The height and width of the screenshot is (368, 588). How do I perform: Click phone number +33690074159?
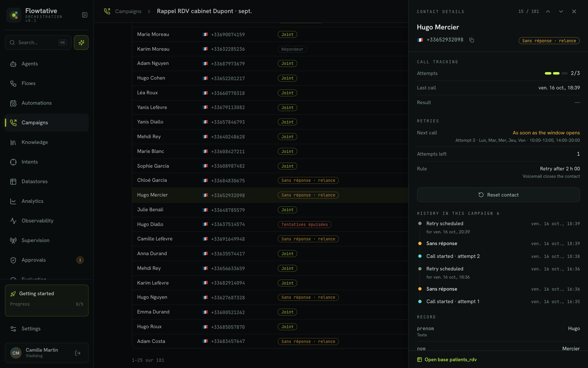pyautogui.click(x=228, y=34)
